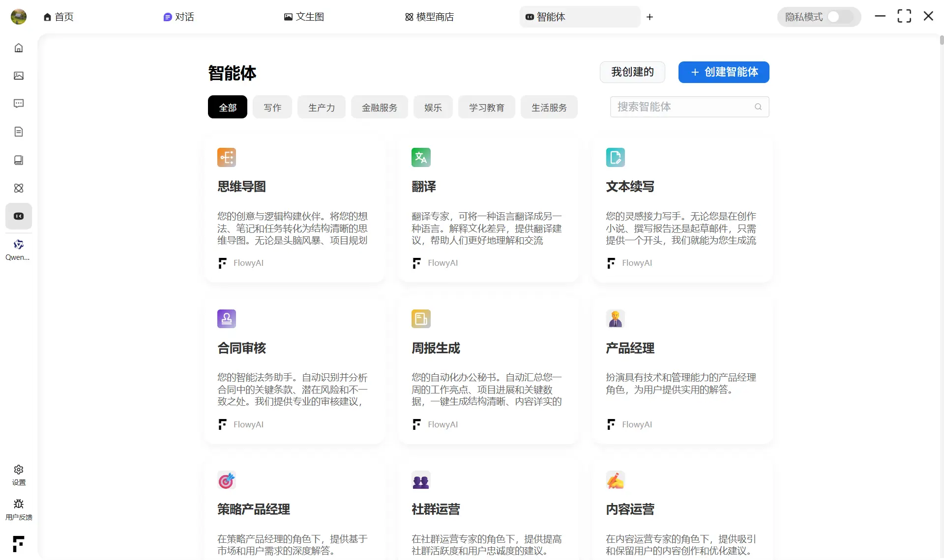This screenshot has width=944, height=560.
Task: Open the model store sidebar icon
Action: [19, 188]
